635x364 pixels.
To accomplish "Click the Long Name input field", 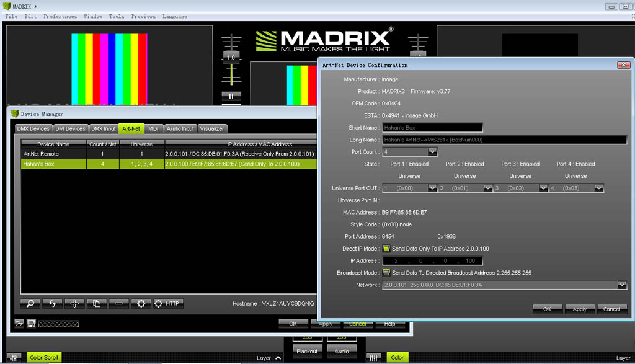I will [505, 140].
